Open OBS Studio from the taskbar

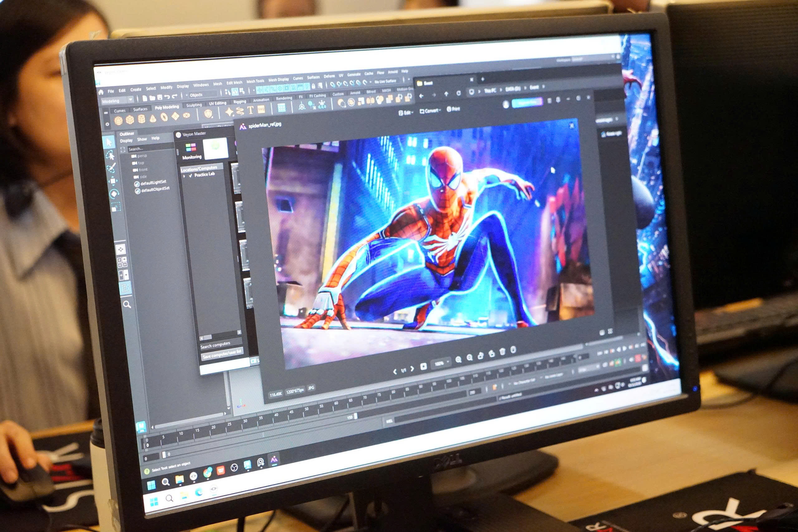pyautogui.click(x=234, y=468)
